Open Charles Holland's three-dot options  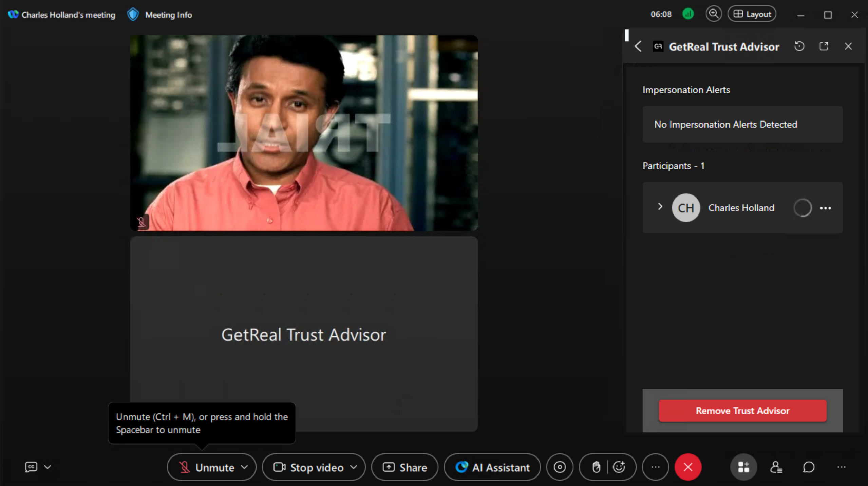coord(825,208)
